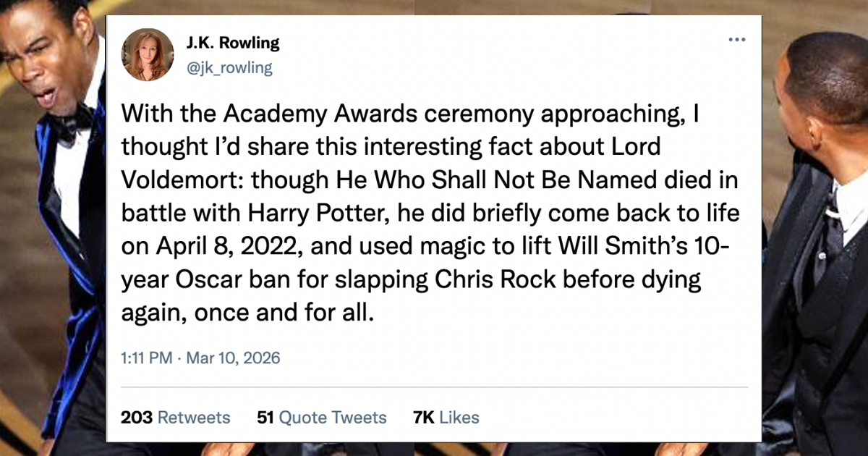Screen dimensions: 868x456
Task: Click the J.K. Rowling profile avatar
Action: (148, 54)
